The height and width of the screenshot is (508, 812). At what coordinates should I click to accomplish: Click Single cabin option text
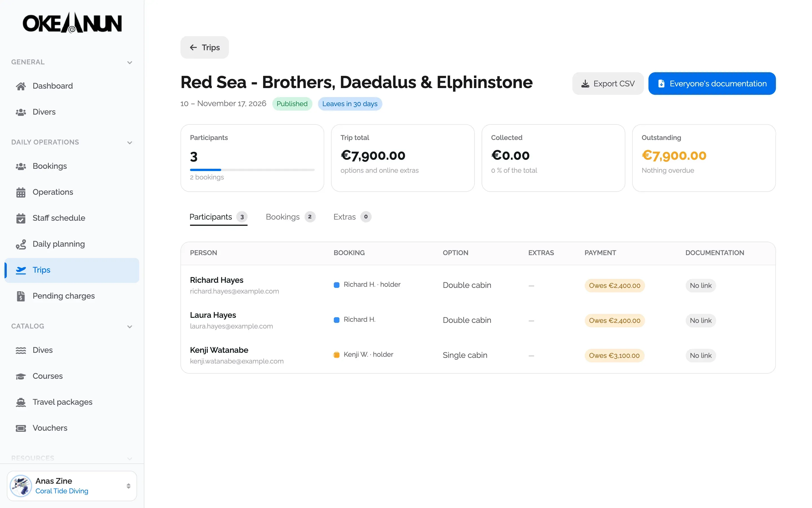(465, 356)
